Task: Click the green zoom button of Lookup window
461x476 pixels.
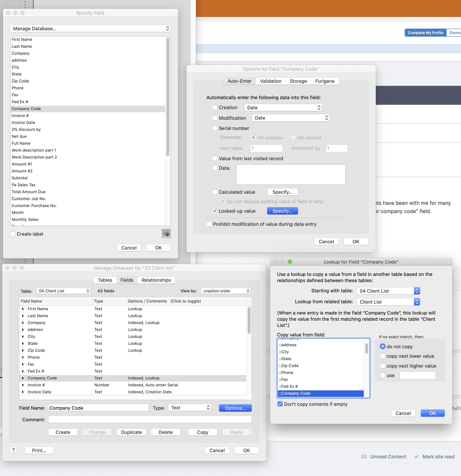Action: (290, 262)
